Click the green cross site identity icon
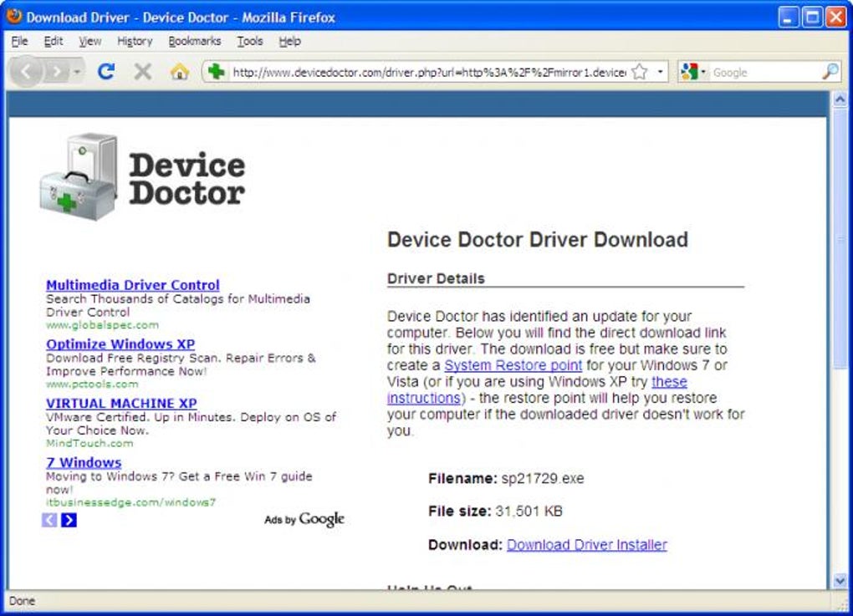The image size is (853, 616). (216, 71)
